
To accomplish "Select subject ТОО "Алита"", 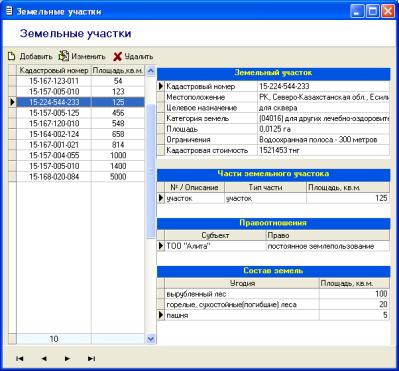I will (x=215, y=246).
